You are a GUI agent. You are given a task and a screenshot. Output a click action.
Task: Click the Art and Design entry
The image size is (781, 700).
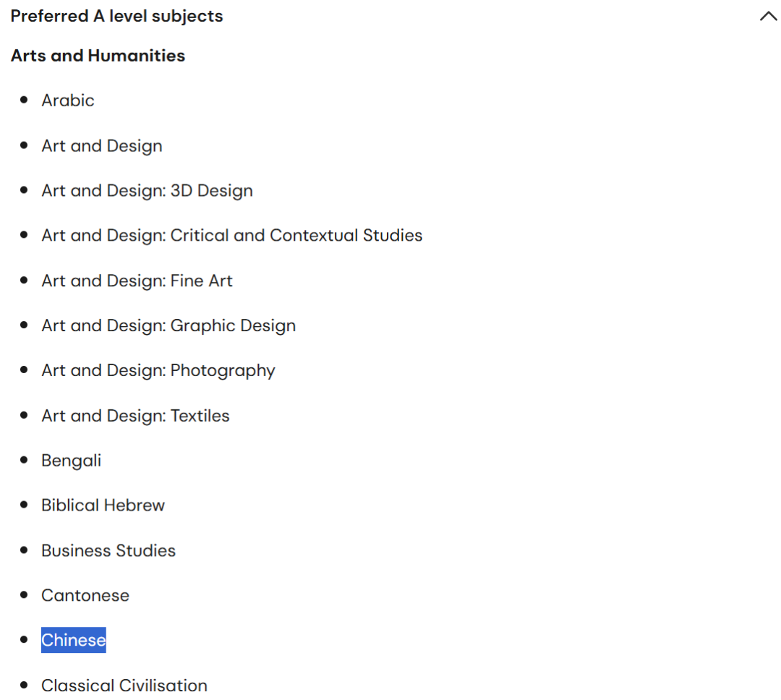click(102, 146)
